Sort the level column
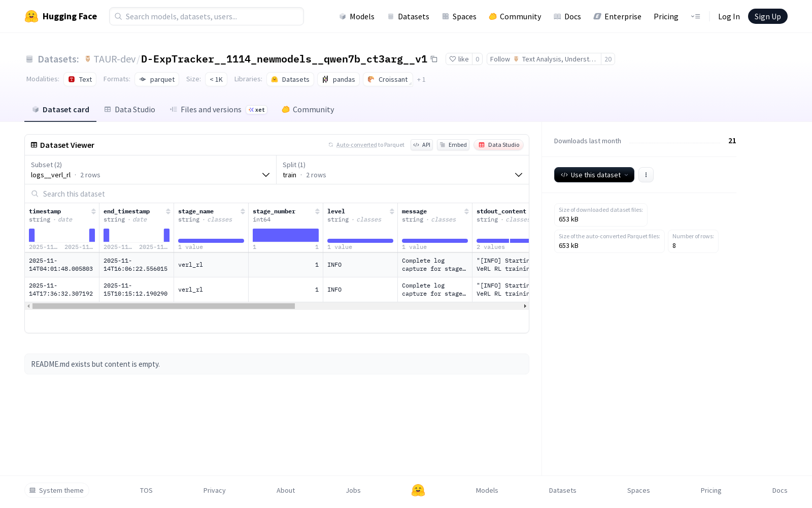This screenshot has height=508, width=812. click(392, 211)
